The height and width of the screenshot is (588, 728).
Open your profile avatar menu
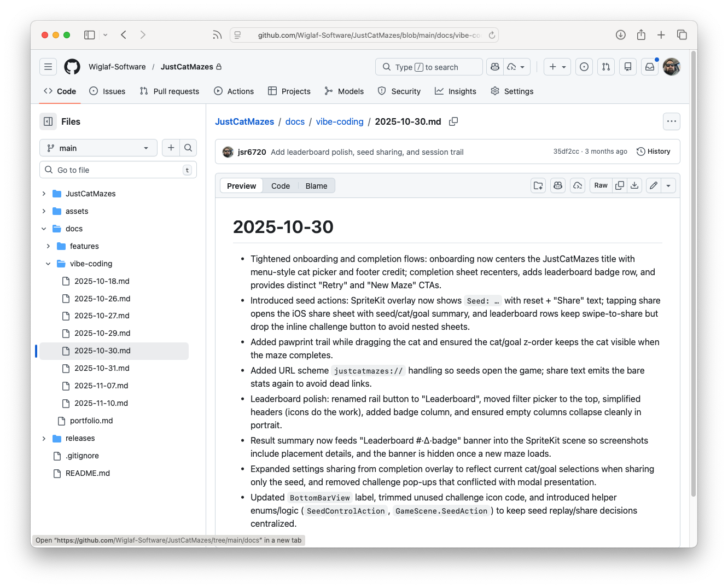671,67
